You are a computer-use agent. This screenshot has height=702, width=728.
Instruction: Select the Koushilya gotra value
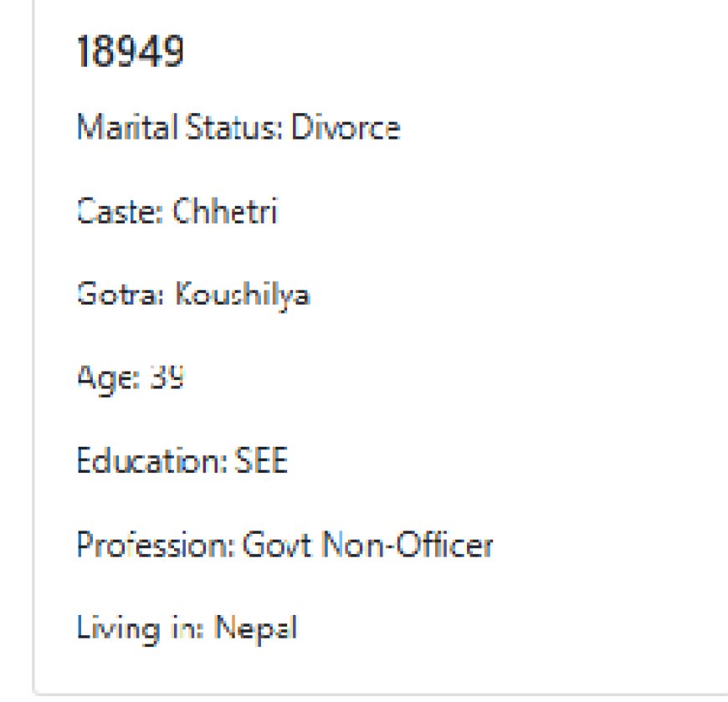(x=243, y=295)
